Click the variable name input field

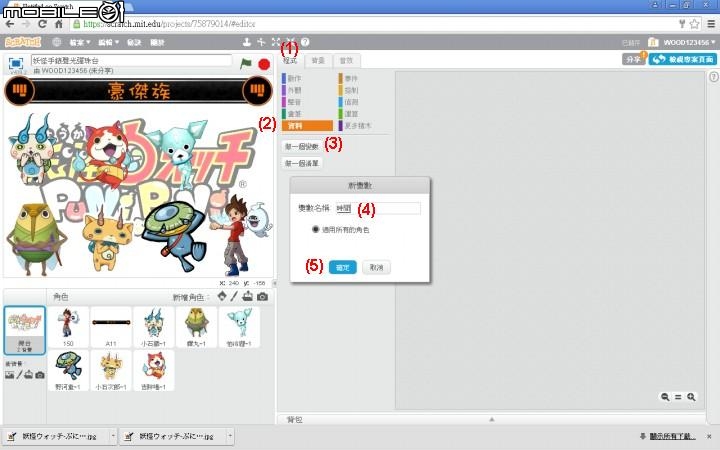point(378,208)
